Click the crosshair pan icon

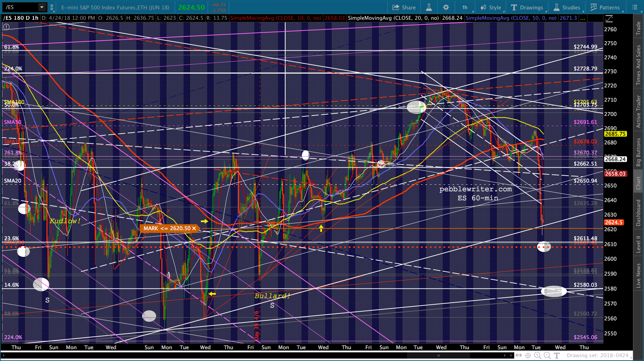coord(528,355)
